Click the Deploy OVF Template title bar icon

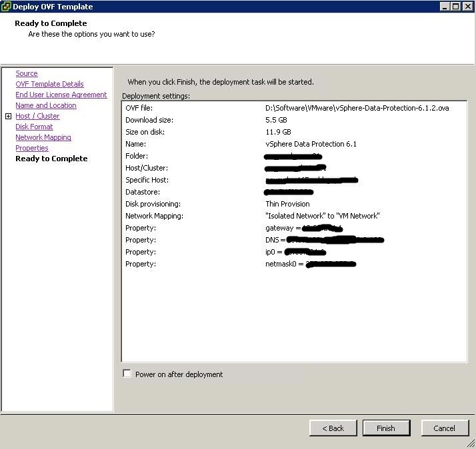(6, 7)
